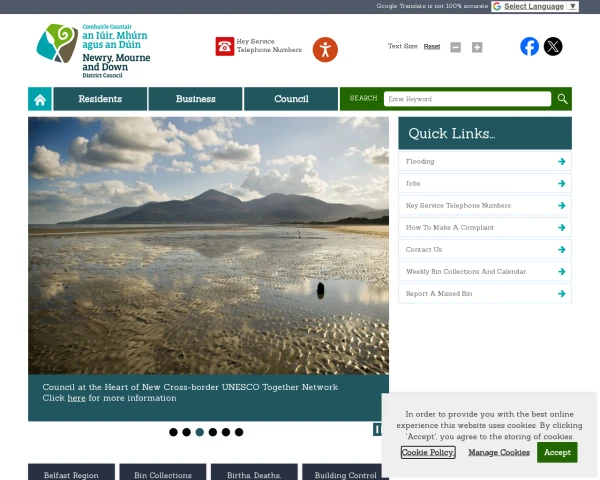Open the Facebook page icon
The width and height of the screenshot is (600, 480).
[529, 46]
